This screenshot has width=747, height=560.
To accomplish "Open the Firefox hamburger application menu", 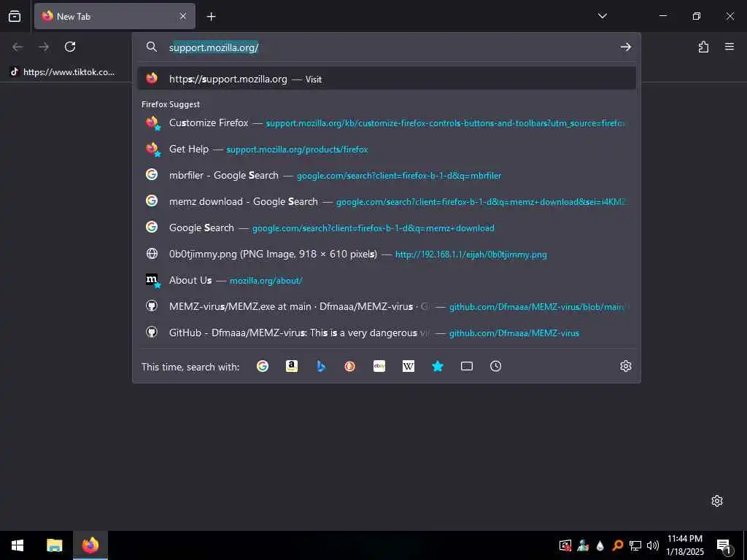I will click(x=729, y=47).
